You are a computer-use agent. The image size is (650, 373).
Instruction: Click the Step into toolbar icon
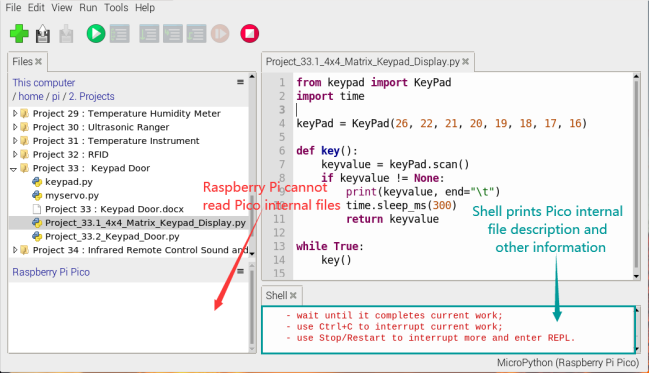tap(172, 34)
